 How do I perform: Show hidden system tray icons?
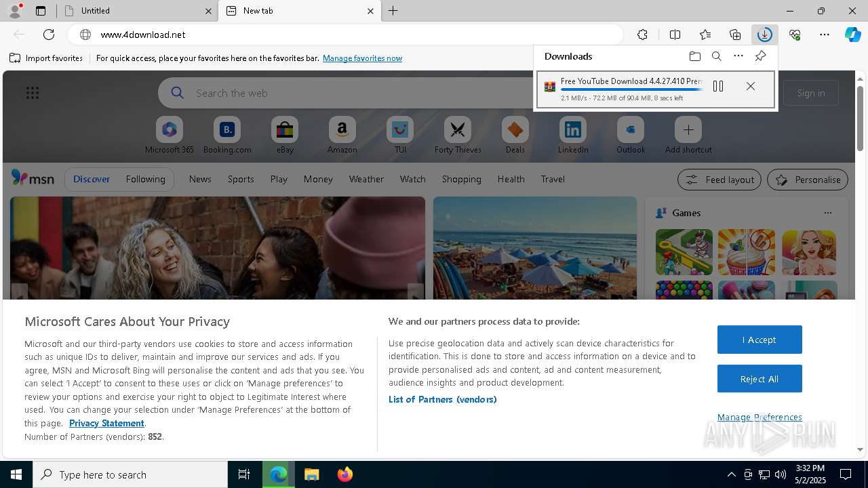tap(731, 474)
